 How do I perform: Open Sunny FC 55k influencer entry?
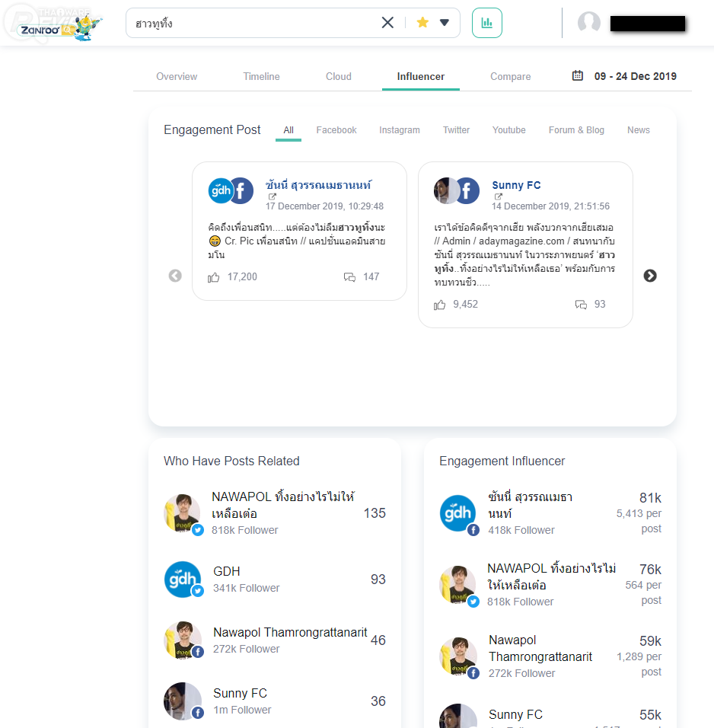(x=550, y=716)
